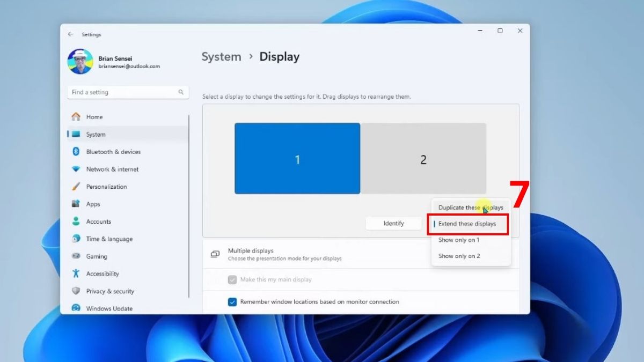Click the Home house icon
644x362 pixels.
point(76,116)
